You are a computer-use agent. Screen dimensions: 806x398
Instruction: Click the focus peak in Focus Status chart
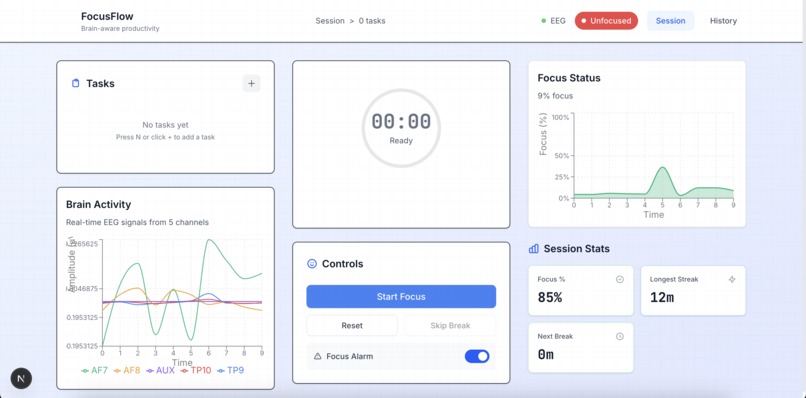tap(663, 168)
